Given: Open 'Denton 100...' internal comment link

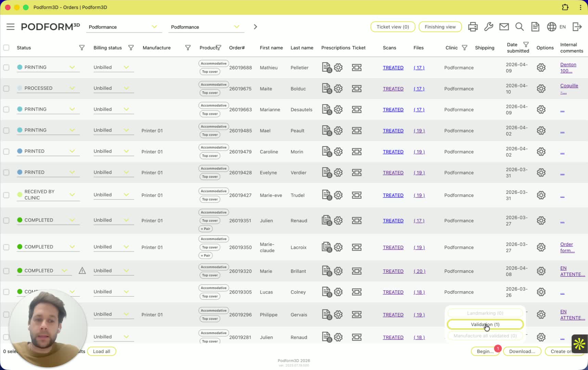Looking at the screenshot, I should tap(568, 68).
